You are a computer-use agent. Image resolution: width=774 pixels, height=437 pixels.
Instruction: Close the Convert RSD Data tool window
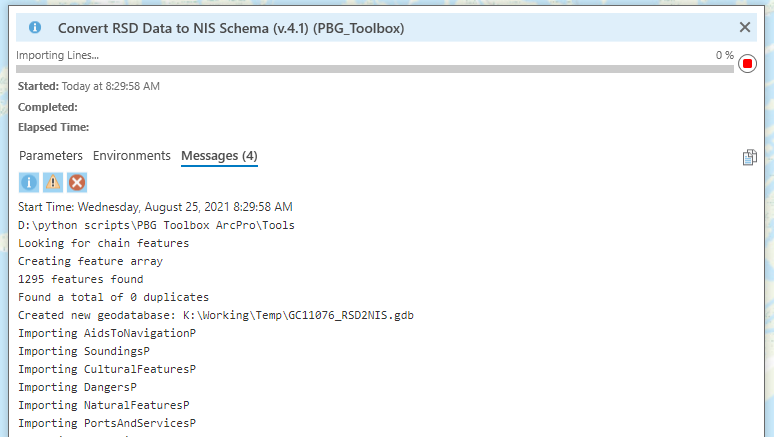coord(745,28)
